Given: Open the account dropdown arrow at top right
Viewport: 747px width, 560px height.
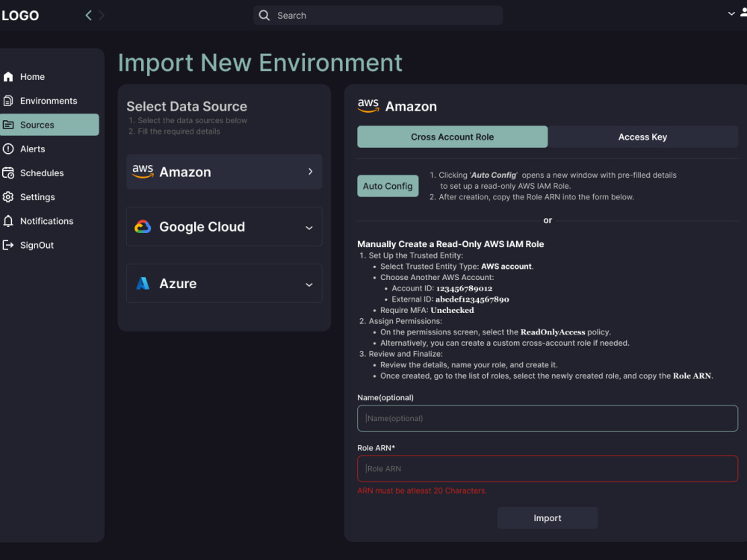Looking at the screenshot, I should (x=731, y=13).
